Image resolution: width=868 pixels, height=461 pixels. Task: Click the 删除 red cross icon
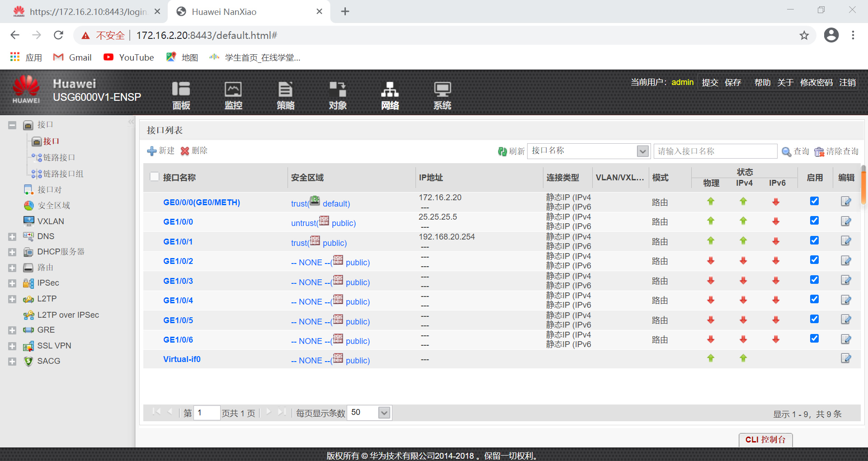(185, 151)
